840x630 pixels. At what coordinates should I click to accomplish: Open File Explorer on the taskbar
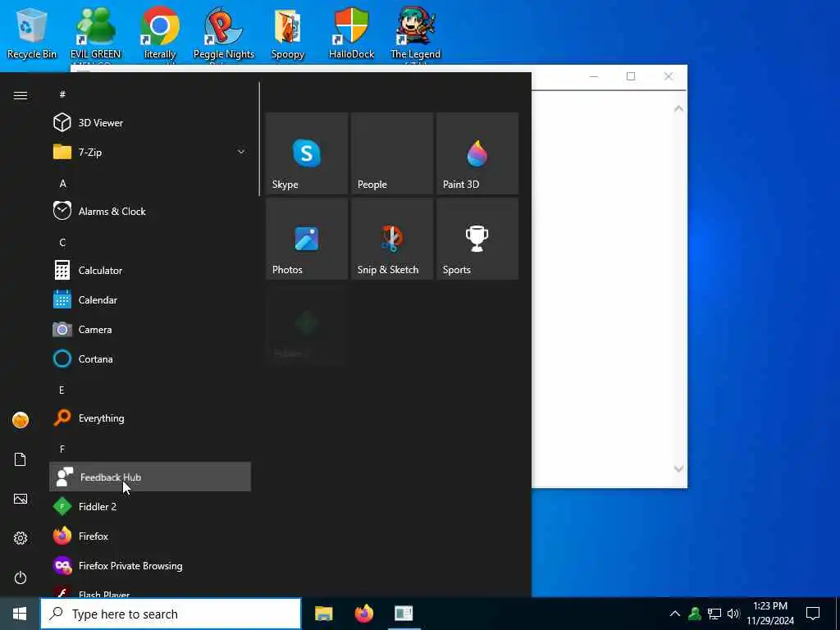[x=323, y=614]
